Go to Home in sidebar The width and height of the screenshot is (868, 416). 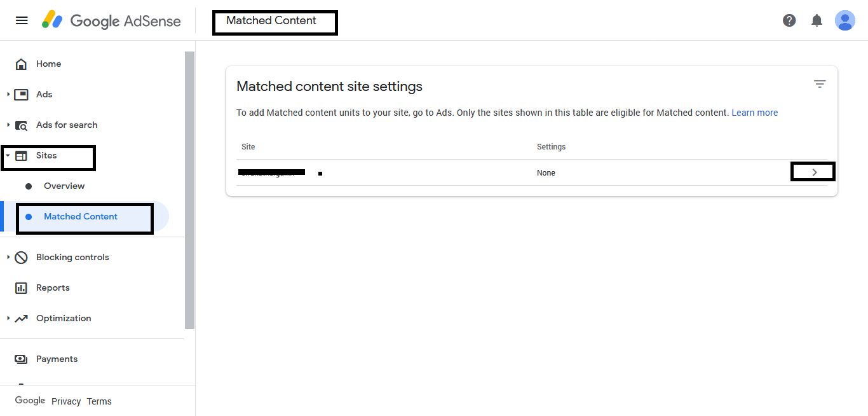point(48,64)
